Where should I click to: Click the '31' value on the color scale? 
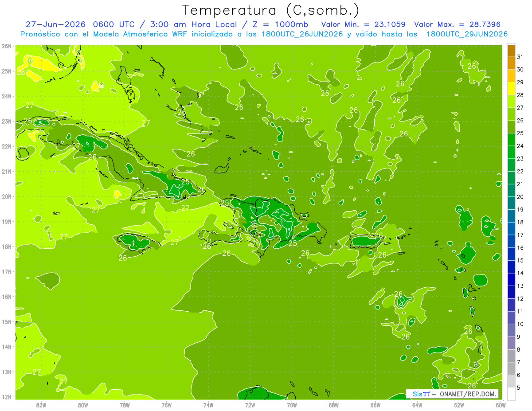pos(520,57)
